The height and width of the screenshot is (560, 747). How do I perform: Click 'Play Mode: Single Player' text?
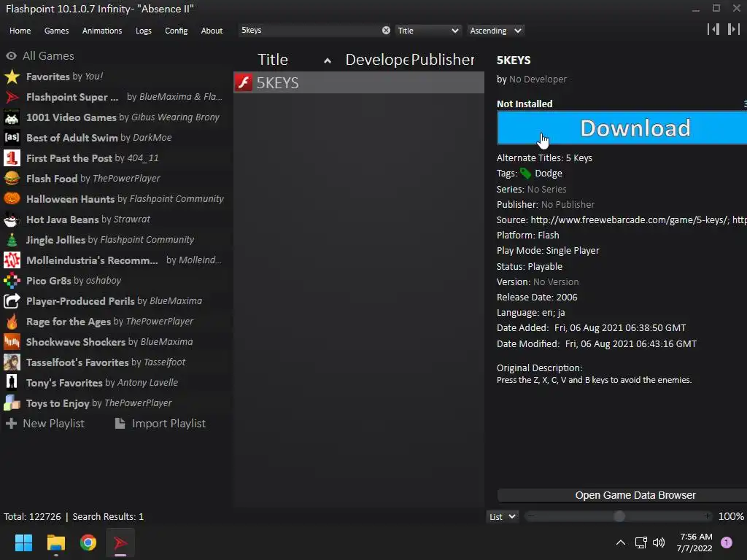(x=548, y=251)
